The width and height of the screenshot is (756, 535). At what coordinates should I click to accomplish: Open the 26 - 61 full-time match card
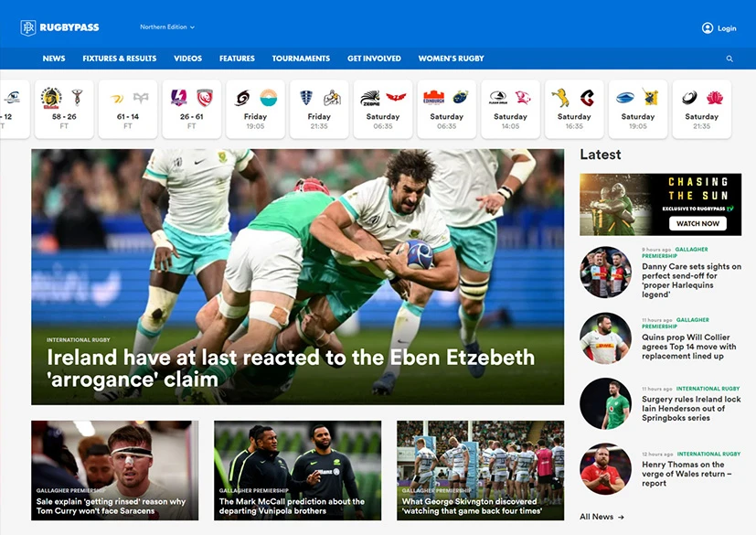coord(191,110)
